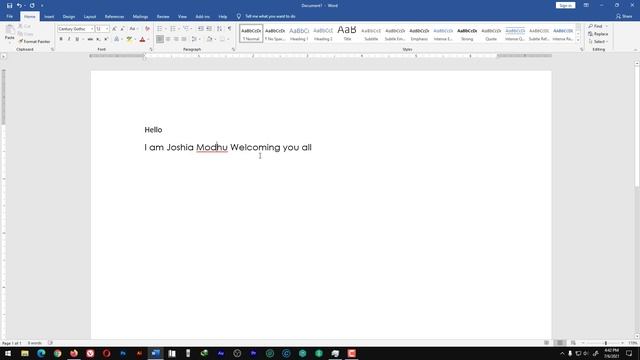The image size is (640, 360).
Task: Click the Share button
Action: [x=624, y=16]
